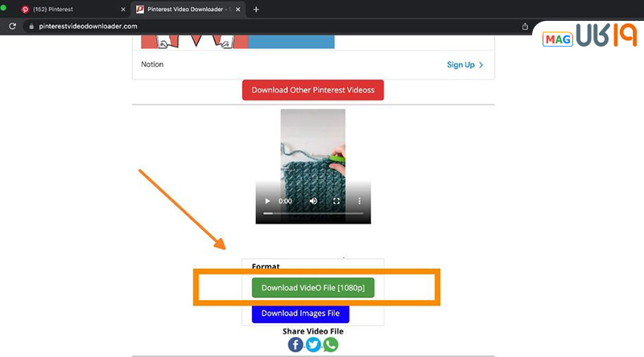
Task: Enter fullscreen mode on video player
Action: coord(336,201)
